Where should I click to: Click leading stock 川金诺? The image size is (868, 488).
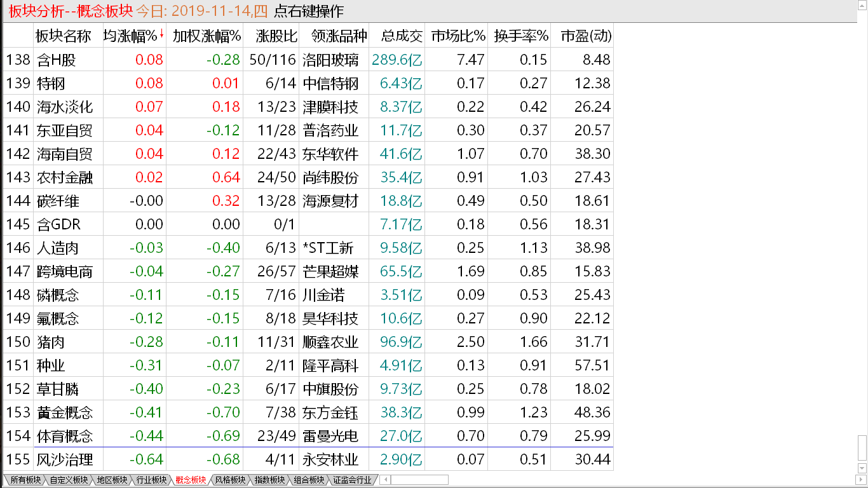[324, 295]
